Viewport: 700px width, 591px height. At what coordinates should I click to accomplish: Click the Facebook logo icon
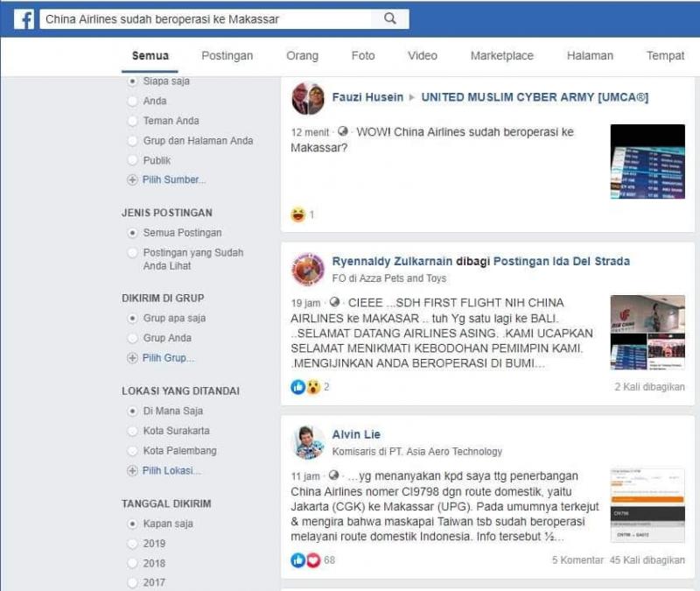(24, 19)
